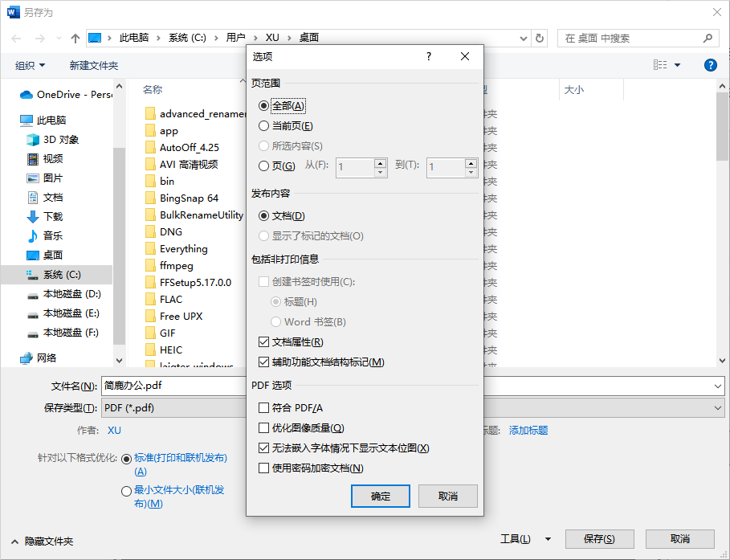Check the 优化图像质量 option

point(263,429)
